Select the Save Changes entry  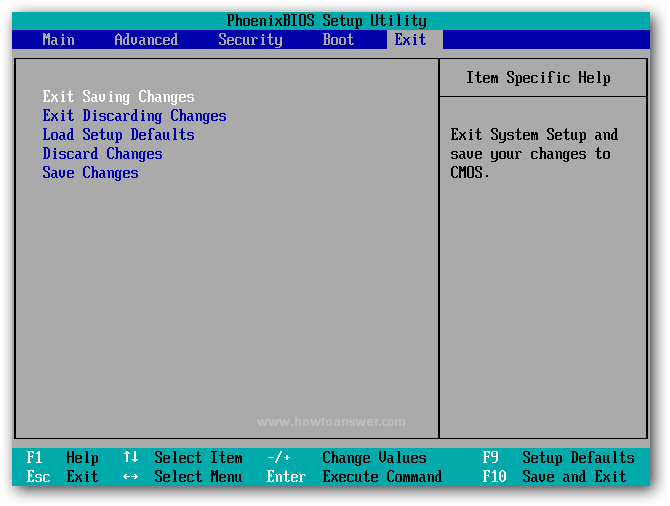point(90,173)
